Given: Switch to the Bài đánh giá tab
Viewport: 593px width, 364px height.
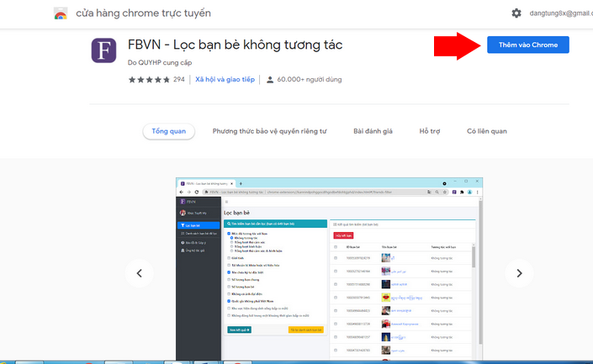Looking at the screenshot, I should coord(373,131).
